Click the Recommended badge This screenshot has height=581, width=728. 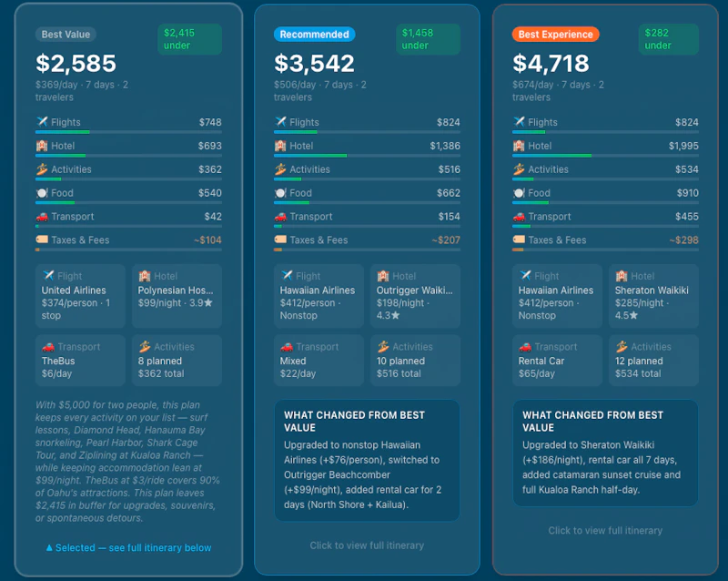click(314, 35)
